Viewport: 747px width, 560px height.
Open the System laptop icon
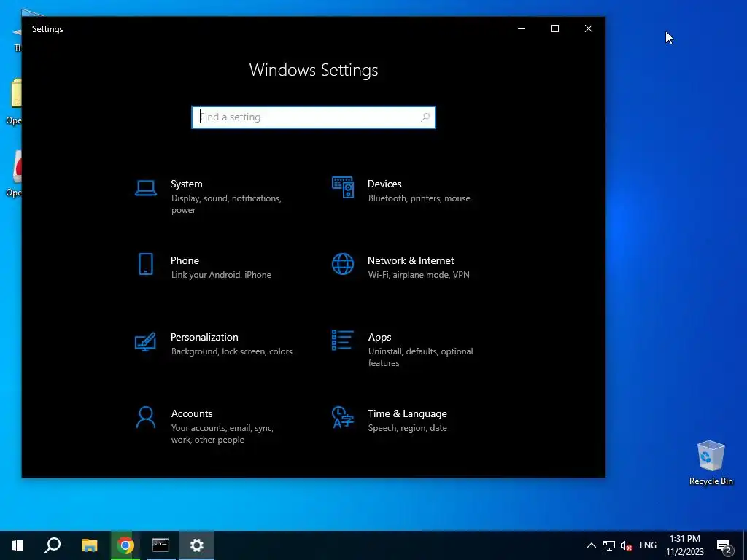(145, 188)
